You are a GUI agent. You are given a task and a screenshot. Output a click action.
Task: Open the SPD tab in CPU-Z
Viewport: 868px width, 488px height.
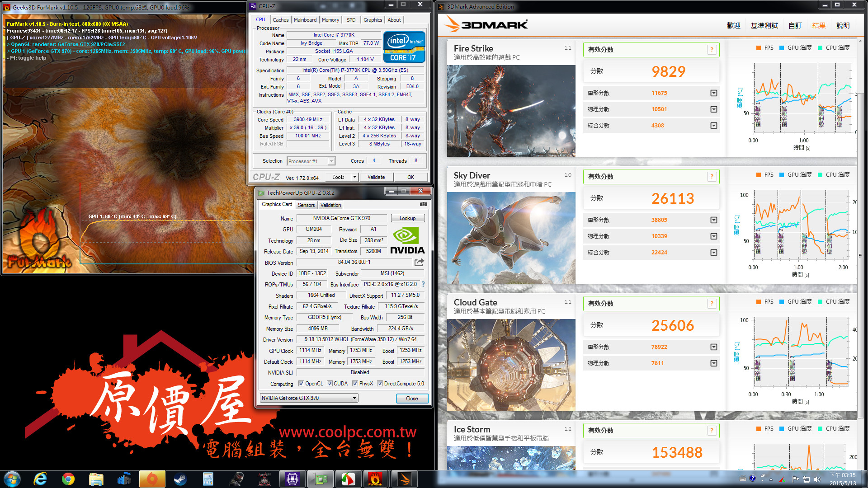pos(351,20)
